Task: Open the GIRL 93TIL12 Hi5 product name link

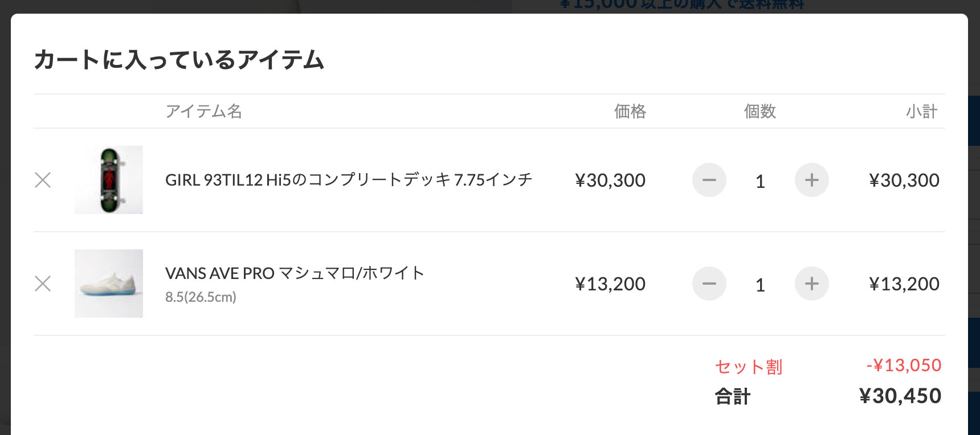Action: [x=349, y=180]
